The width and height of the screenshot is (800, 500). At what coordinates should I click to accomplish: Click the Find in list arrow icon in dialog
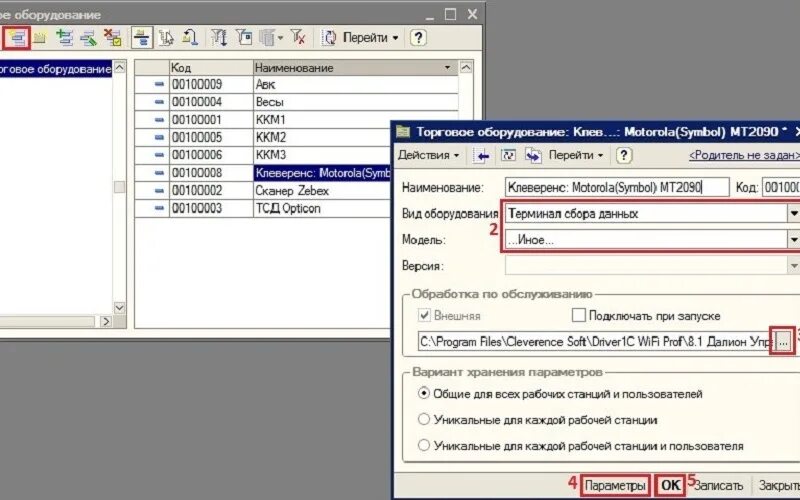click(x=481, y=156)
